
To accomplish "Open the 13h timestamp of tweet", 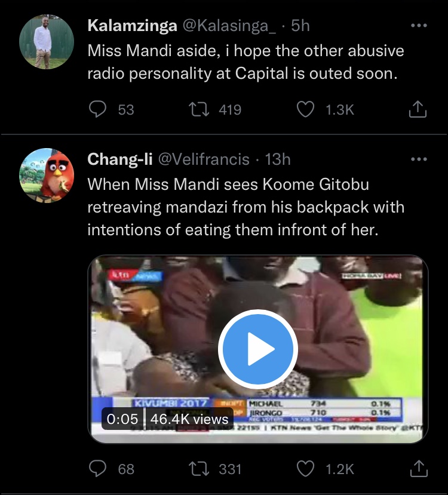I will 278,159.
